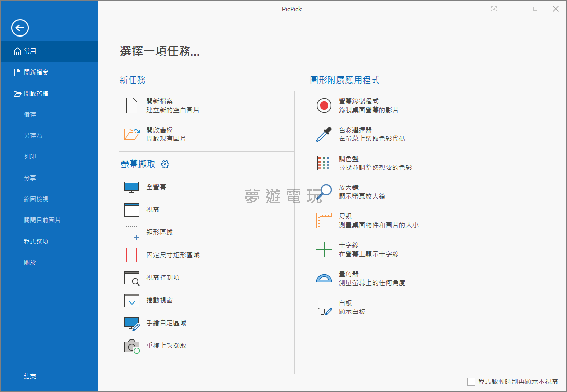Enable 程式啟動時別再顯示本視窗 checkbox

click(x=471, y=382)
